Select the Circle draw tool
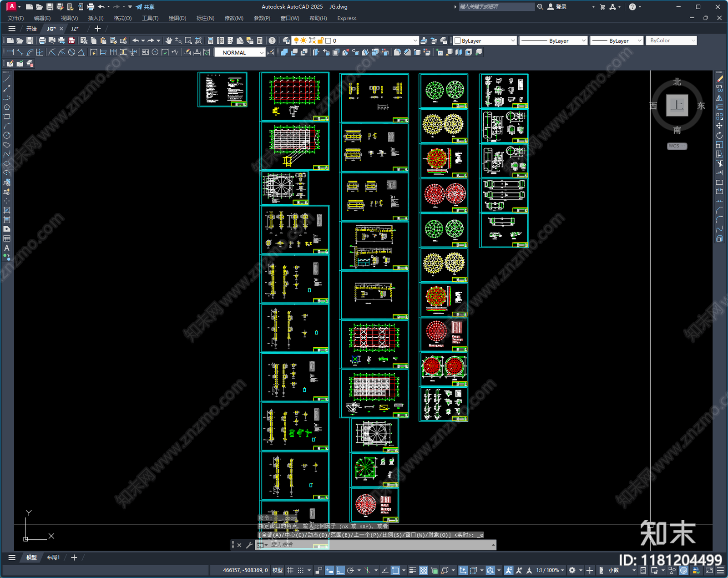The height and width of the screenshot is (578, 728). pos(7,135)
